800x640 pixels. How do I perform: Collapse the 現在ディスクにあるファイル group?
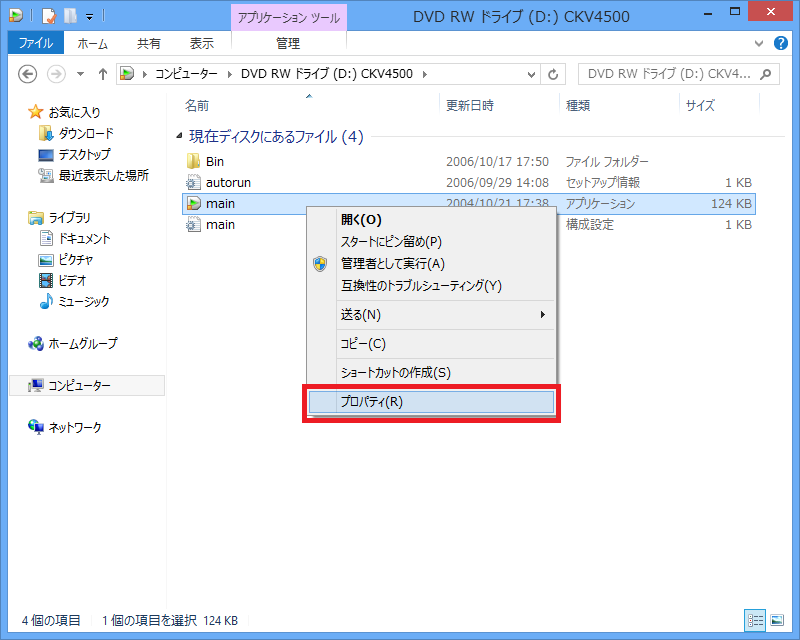(x=180, y=137)
